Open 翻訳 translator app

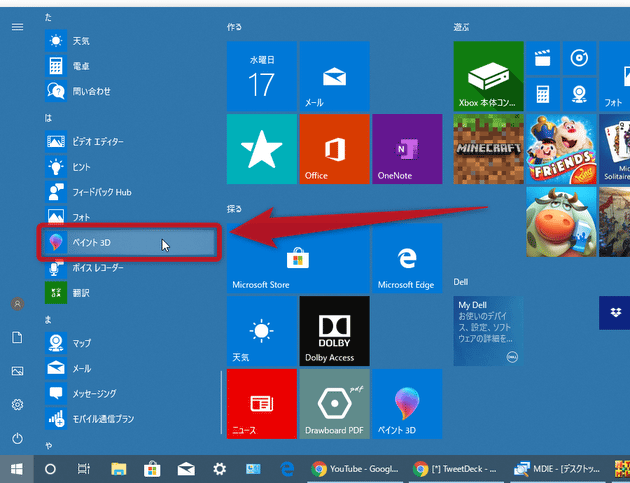point(129,293)
